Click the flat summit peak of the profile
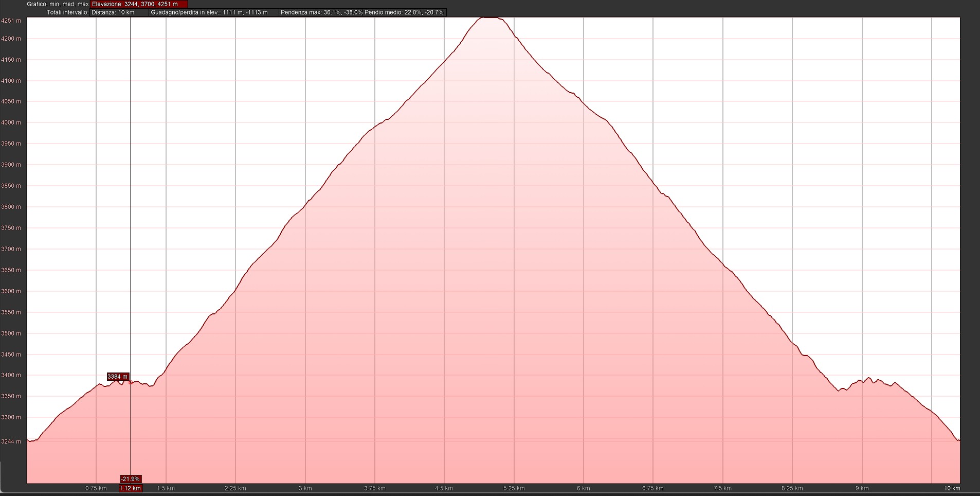Image resolution: width=980 pixels, height=496 pixels. [489, 18]
